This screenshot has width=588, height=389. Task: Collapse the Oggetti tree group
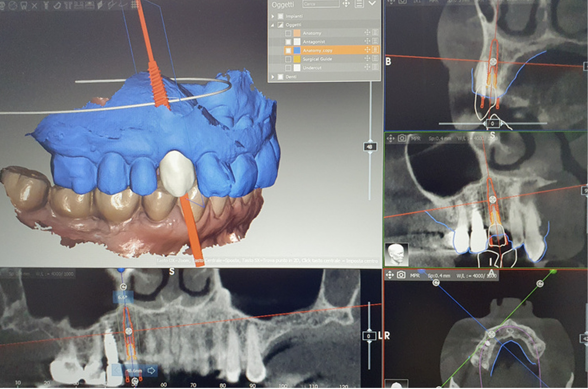[273, 25]
